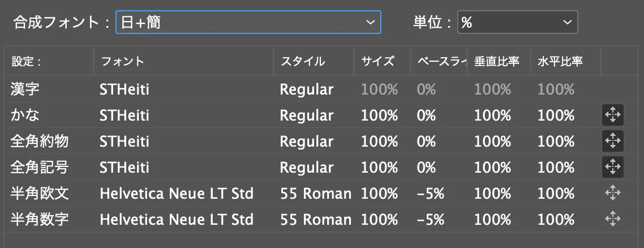Click the move icon in the 全角約物 row
Viewport: 644px width, 248px height.
tap(612, 141)
